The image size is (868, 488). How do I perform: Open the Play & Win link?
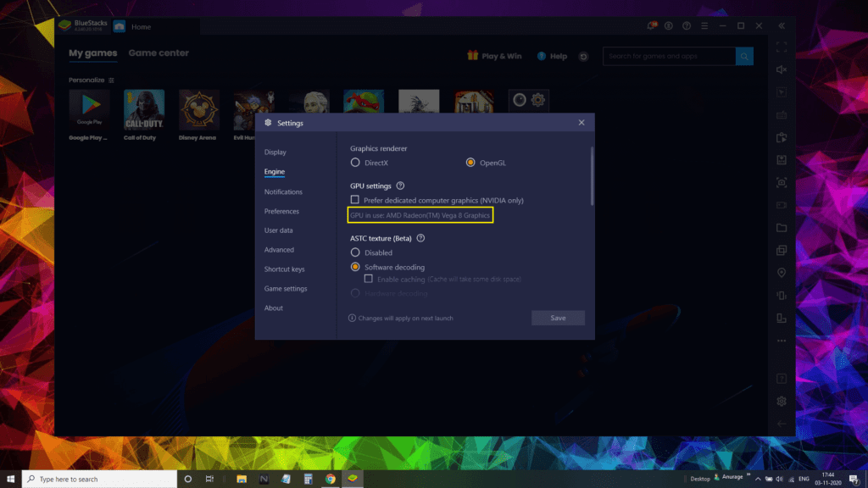(x=494, y=56)
